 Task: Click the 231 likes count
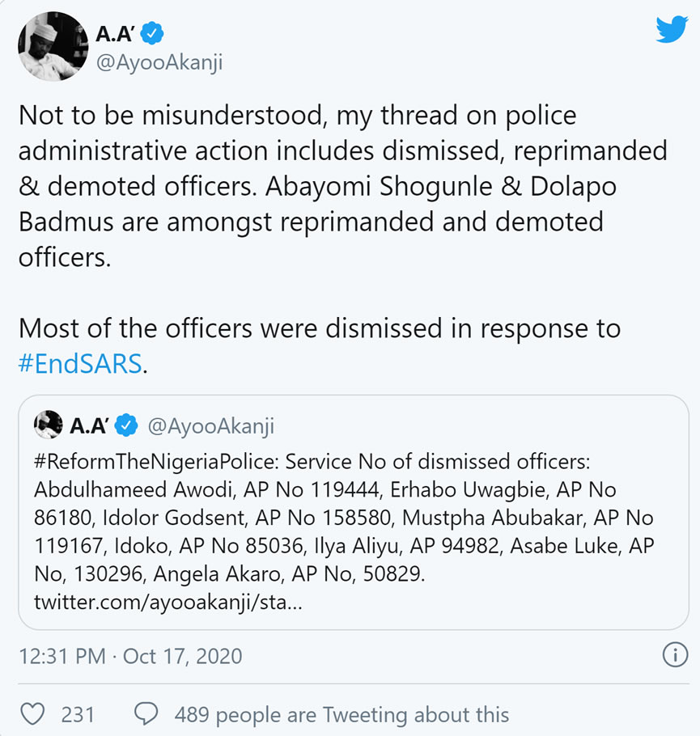pos(78,715)
